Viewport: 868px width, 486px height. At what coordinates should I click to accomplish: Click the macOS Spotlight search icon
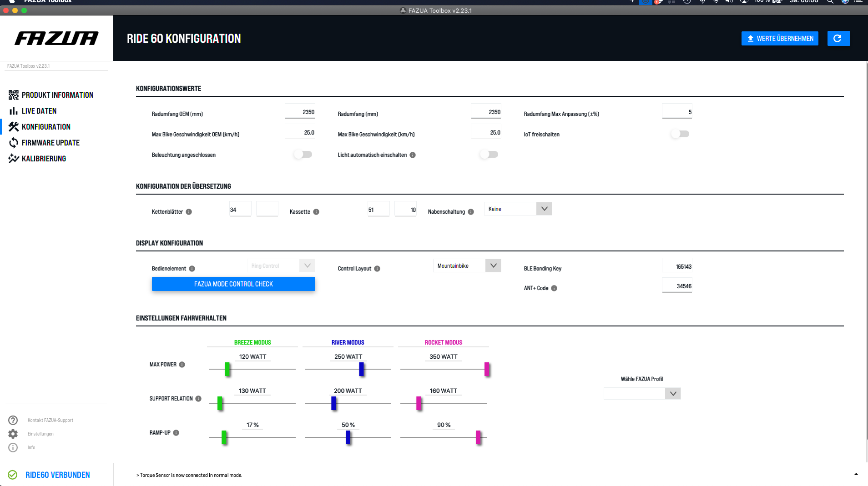tap(830, 1)
